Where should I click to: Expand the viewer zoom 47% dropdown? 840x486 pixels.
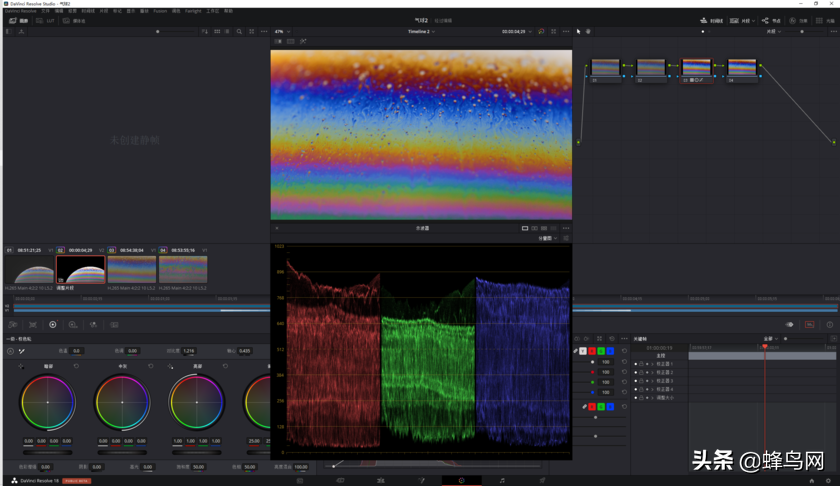(x=283, y=31)
